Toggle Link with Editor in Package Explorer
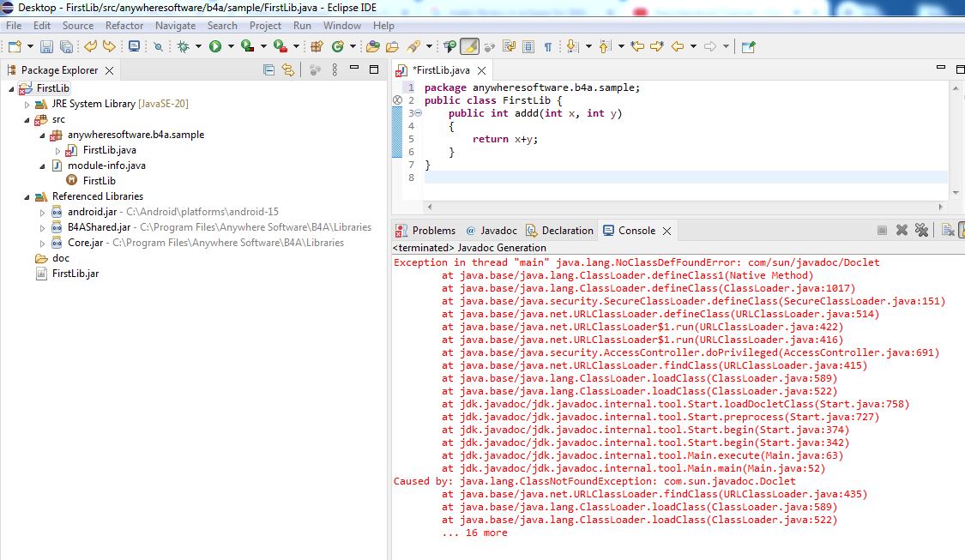The width and height of the screenshot is (965, 560). click(x=288, y=70)
